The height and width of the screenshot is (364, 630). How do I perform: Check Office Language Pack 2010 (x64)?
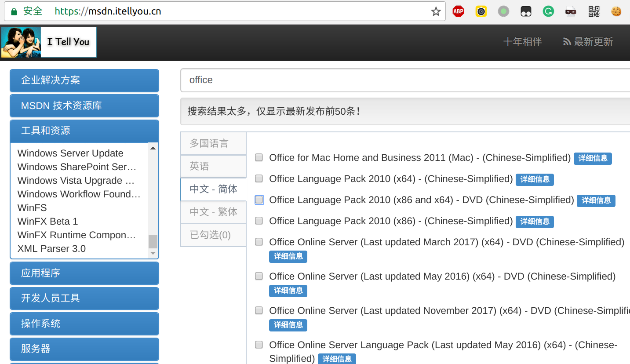259,178
